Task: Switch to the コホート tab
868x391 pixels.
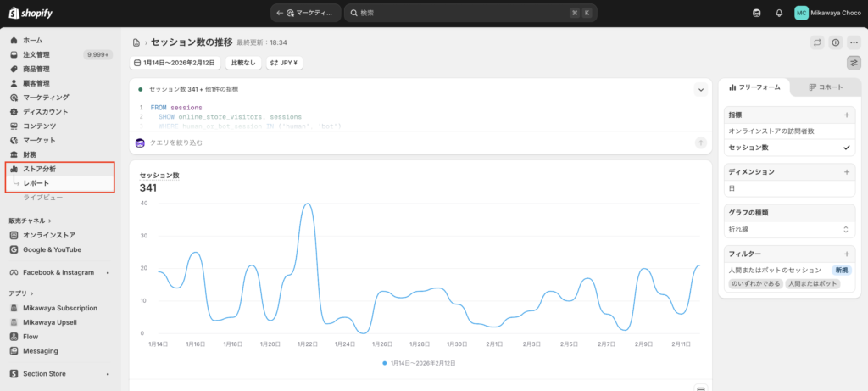Action: (826, 87)
